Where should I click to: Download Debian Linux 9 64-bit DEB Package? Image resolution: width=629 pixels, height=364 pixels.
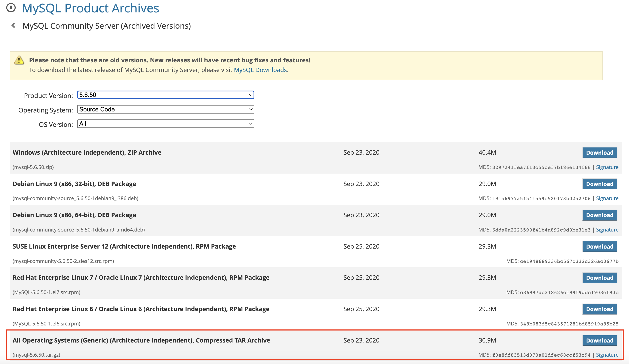(x=600, y=215)
